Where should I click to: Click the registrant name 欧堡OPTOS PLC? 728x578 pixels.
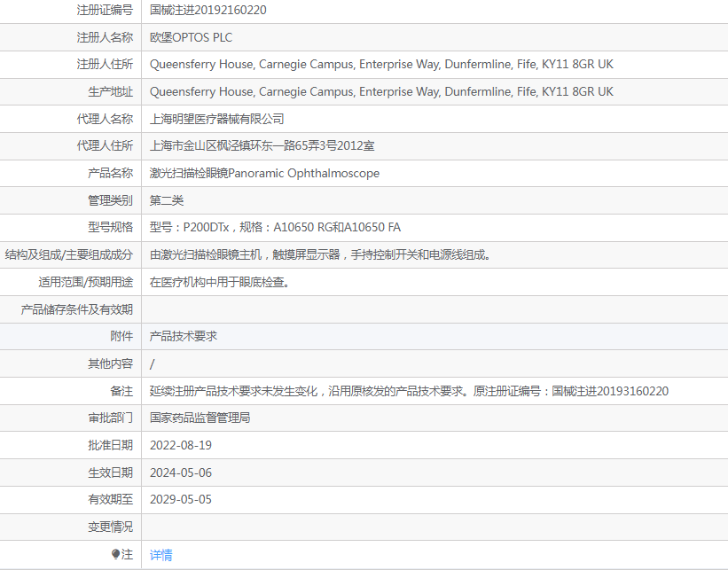[191, 37]
